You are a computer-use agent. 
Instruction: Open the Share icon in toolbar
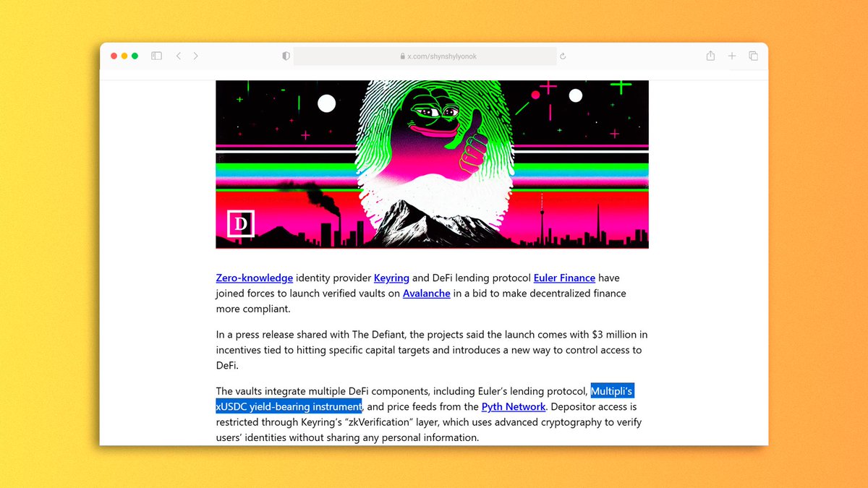point(710,56)
